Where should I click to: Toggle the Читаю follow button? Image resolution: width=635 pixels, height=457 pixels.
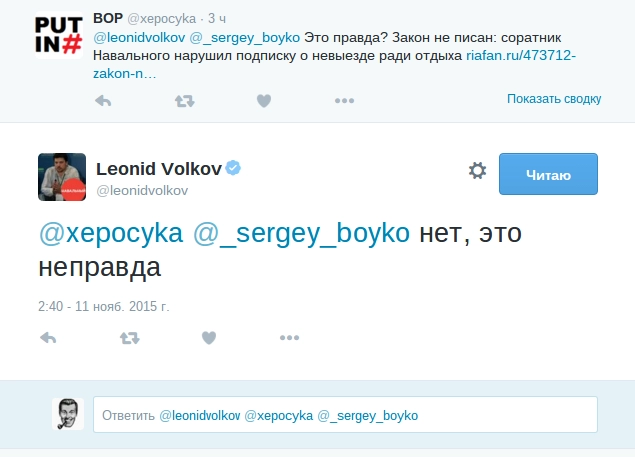[x=547, y=174]
